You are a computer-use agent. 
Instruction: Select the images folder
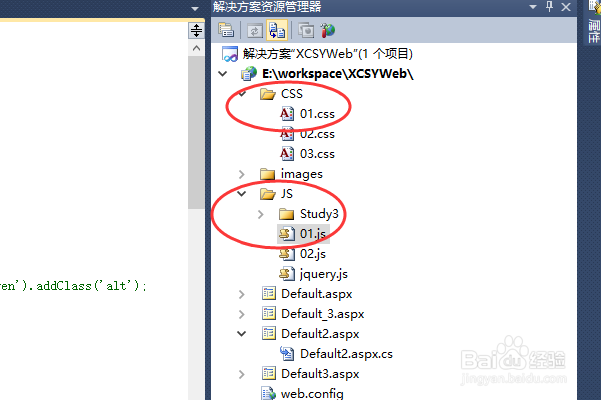302,174
